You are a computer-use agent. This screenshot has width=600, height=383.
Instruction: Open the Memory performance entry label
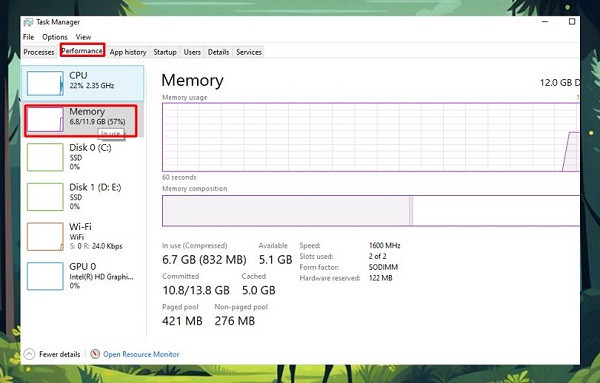(87, 111)
